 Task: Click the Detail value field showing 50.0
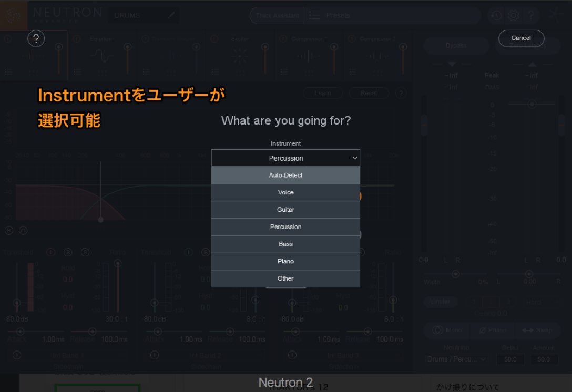click(x=510, y=359)
